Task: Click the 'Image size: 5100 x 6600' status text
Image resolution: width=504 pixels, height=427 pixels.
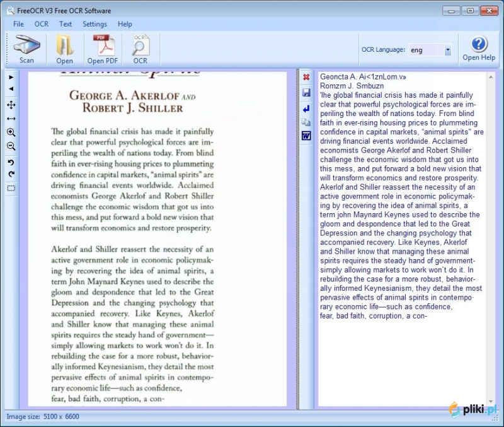Action: 43,417
